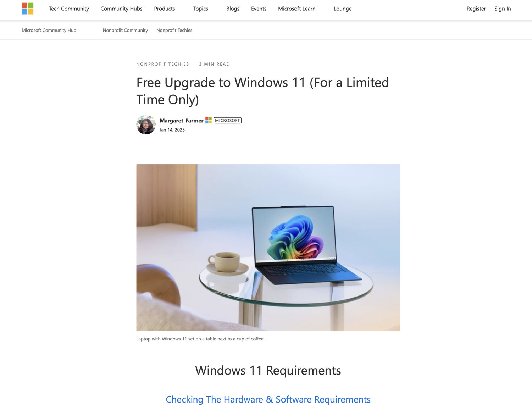This screenshot has width=532, height=410.
Task: Go to the Events page
Action: pyautogui.click(x=259, y=9)
